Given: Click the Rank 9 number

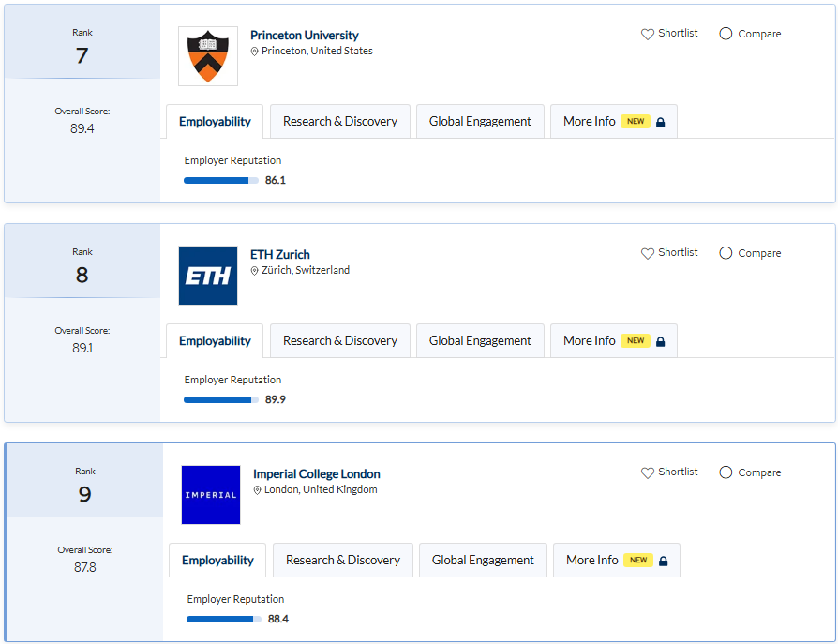Looking at the screenshot, I should click(85, 494).
